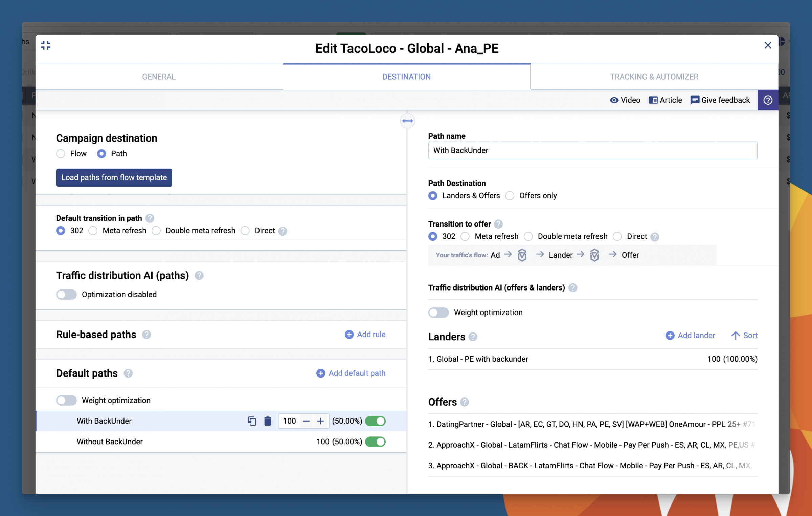Open the Video tutorial link
This screenshot has width=812, height=516.
[x=625, y=100]
